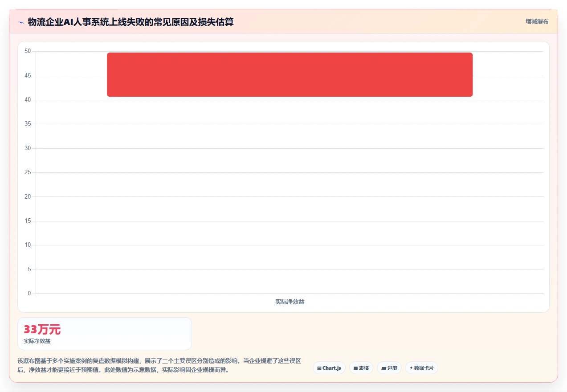Click the 33万元 value card
567x392 pixels.
click(105, 334)
